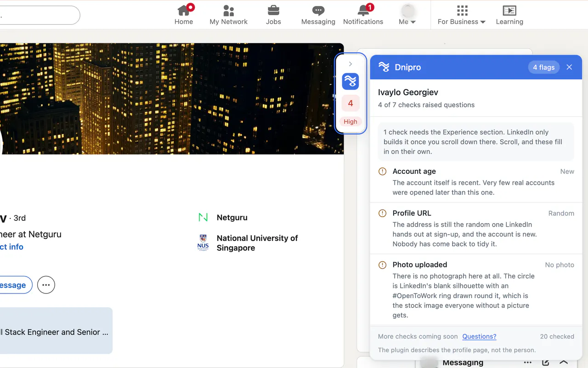
Task: Open My Network page
Action: pyautogui.click(x=228, y=15)
